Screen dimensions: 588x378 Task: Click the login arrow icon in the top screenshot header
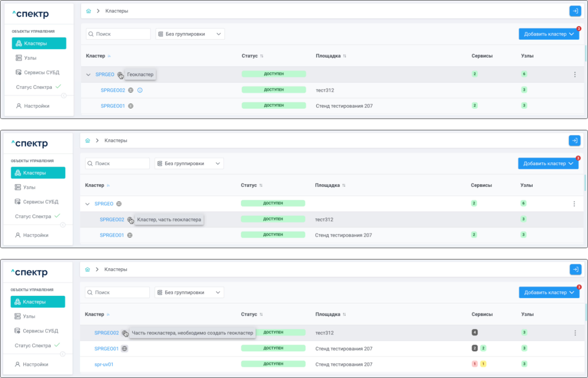pos(575,11)
